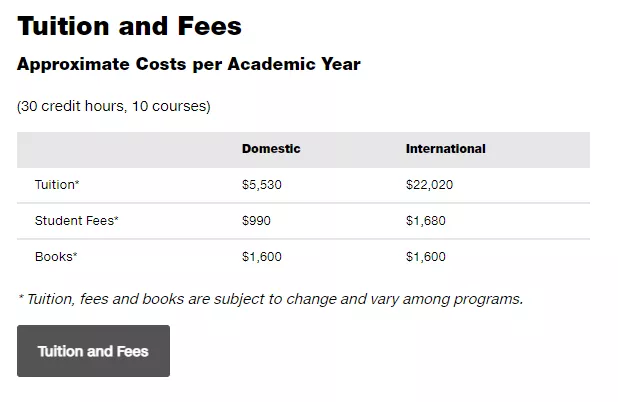The image size is (618, 402).
Task: Click the international student fees value $1,680
Action: (426, 220)
